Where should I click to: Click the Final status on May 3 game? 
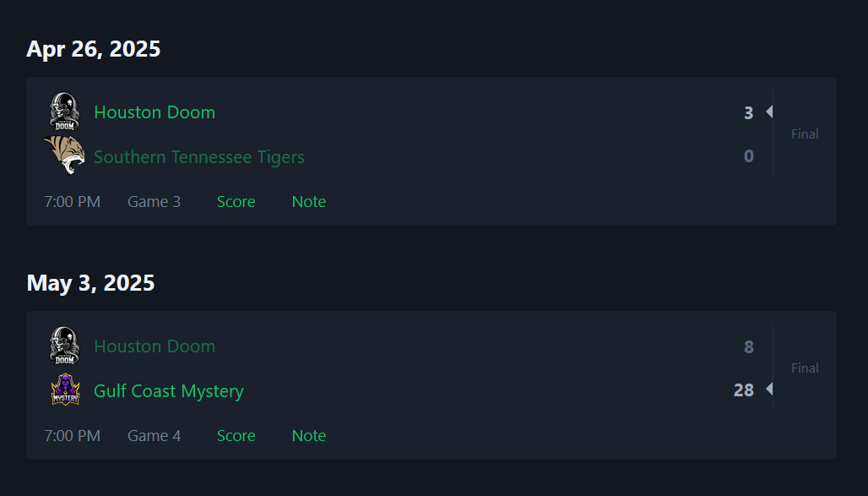(805, 368)
